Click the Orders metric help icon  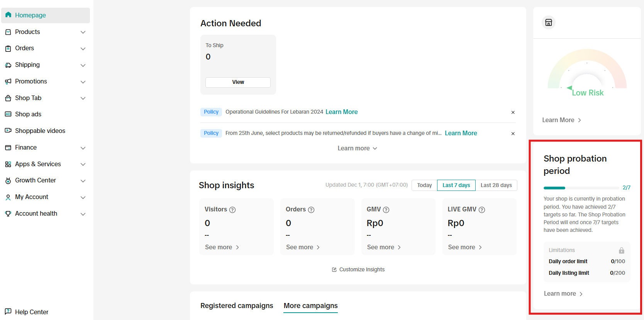pyautogui.click(x=311, y=210)
